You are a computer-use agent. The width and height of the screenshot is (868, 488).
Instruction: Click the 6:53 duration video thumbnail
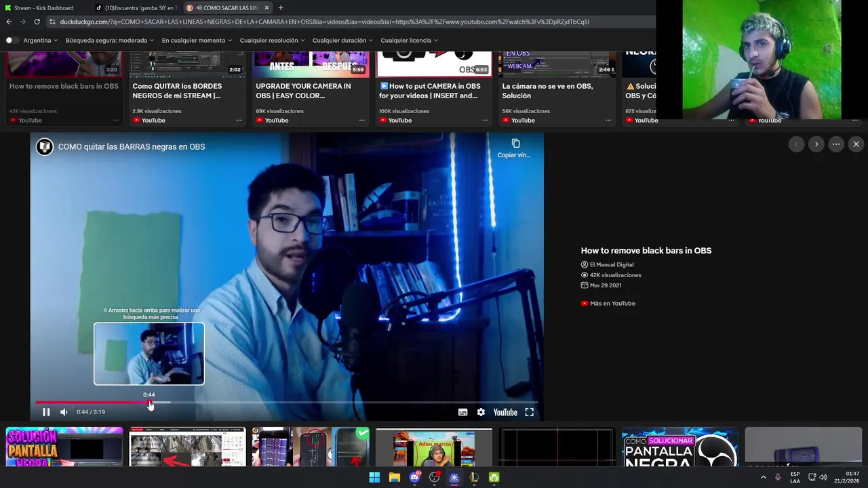click(434, 64)
